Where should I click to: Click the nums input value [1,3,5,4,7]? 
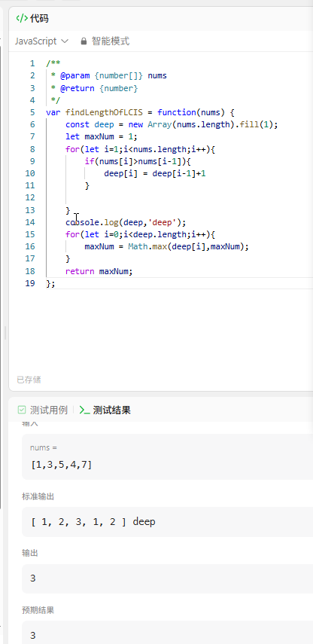click(62, 465)
